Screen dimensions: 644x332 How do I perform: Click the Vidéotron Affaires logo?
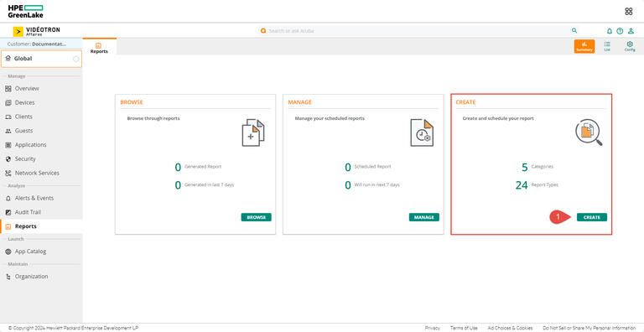(x=37, y=32)
